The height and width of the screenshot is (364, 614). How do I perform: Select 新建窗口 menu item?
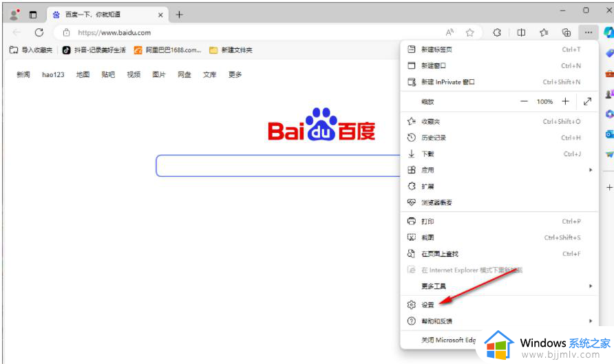499,65
